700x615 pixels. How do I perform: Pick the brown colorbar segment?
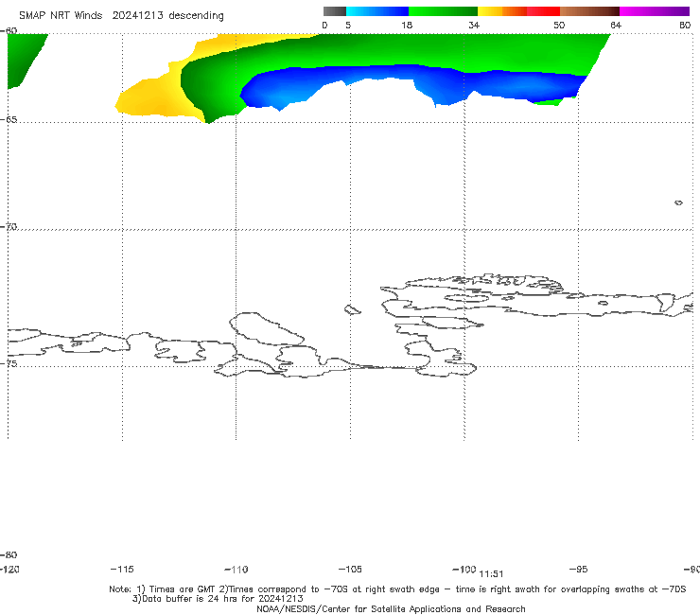(x=589, y=11)
